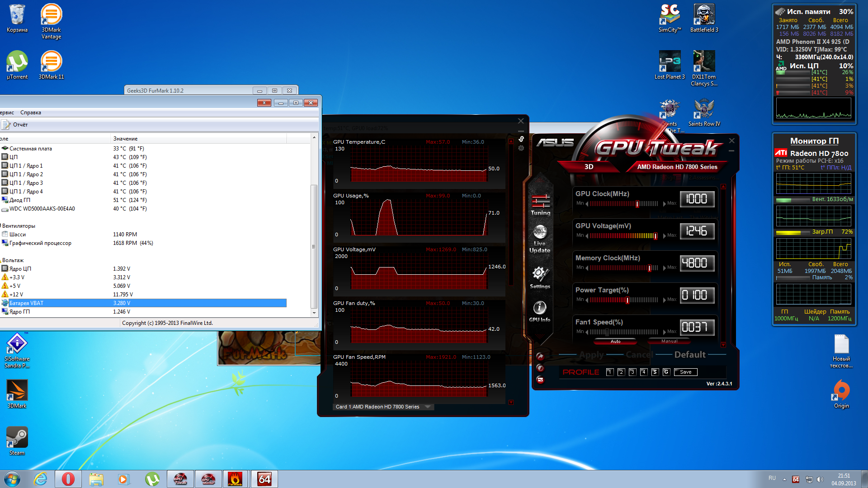
Task: Expand the Card 1 AMD Radeon dropdown
Action: 428,407
